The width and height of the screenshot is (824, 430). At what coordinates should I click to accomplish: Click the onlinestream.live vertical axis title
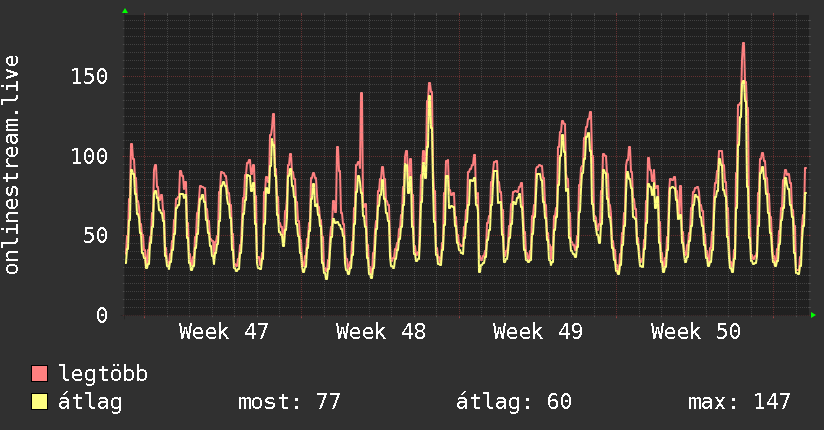pyautogui.click(x=12, y=165)
